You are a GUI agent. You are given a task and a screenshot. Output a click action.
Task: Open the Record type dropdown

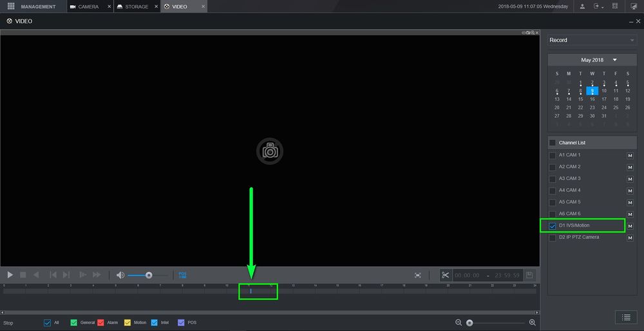[x=592, y=40]
